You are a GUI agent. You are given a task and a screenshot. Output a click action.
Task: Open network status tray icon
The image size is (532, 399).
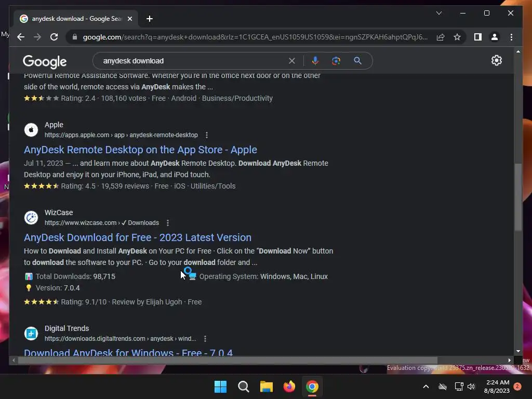459,387
